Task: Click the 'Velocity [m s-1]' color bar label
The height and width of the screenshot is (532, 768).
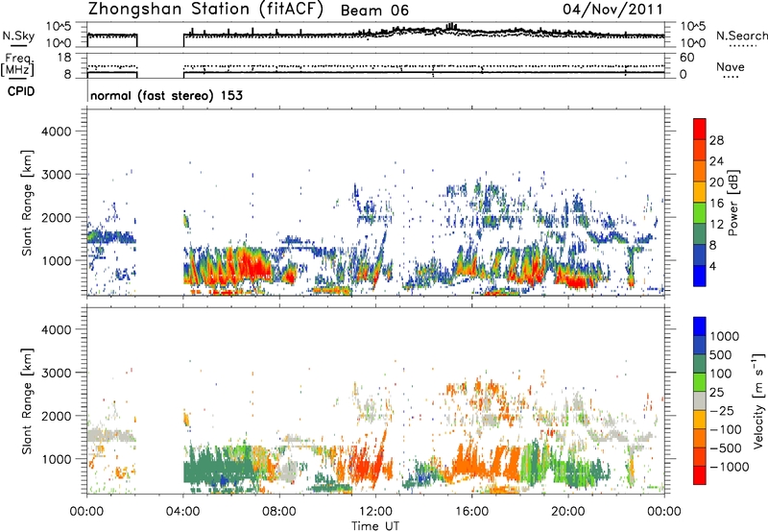Action: click(x=758, y=401)
